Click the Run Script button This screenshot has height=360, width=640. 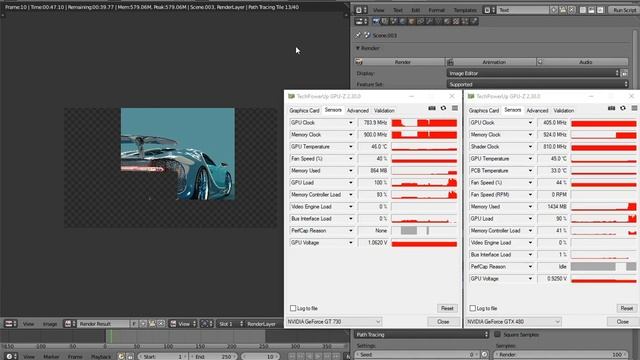tap(624, 10)
